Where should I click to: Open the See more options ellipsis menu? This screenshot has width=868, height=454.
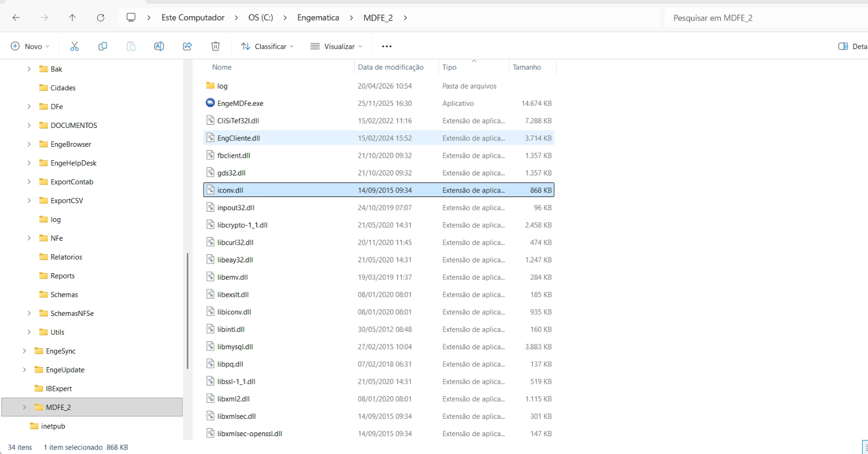click(386, 46)
